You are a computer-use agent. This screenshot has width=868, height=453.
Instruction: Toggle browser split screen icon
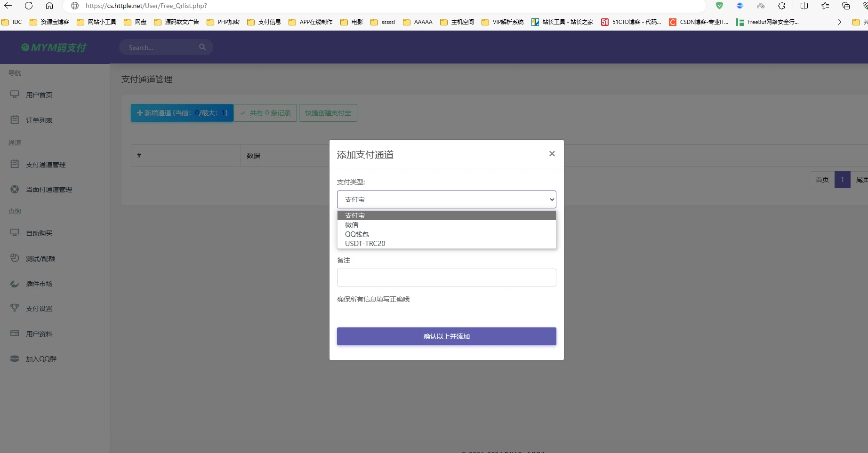804,6
